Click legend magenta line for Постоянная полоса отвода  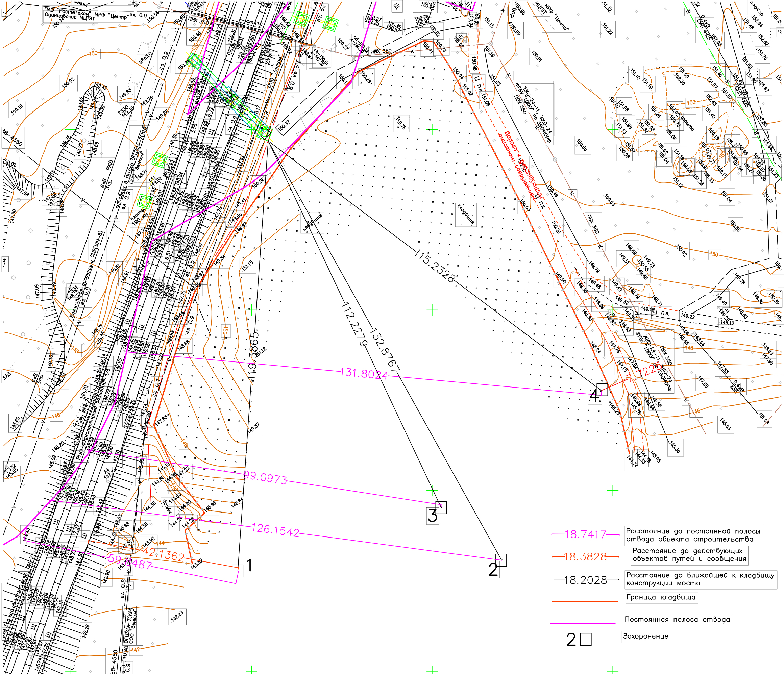(x=583, y=624)
